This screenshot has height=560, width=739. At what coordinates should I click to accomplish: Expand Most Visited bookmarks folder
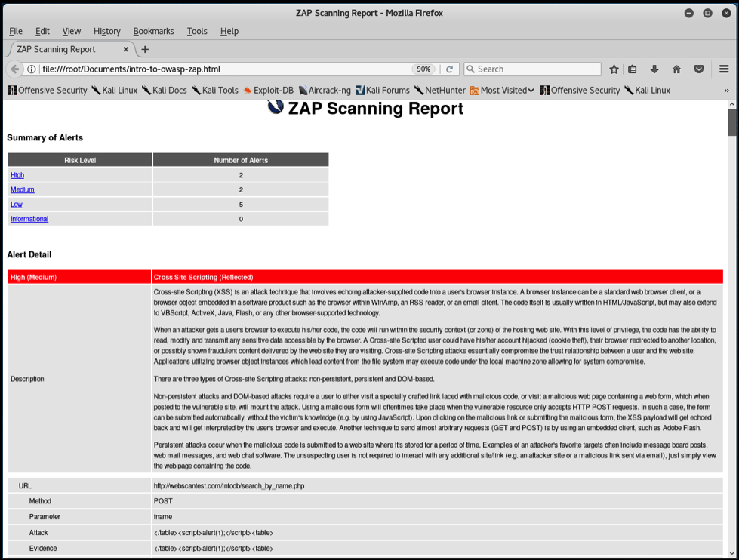click(502, 90)
